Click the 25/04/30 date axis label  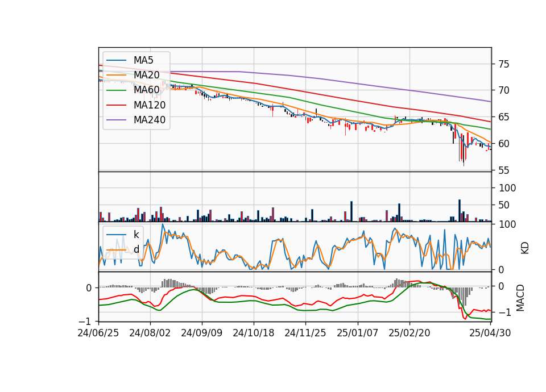coord(490,333)
